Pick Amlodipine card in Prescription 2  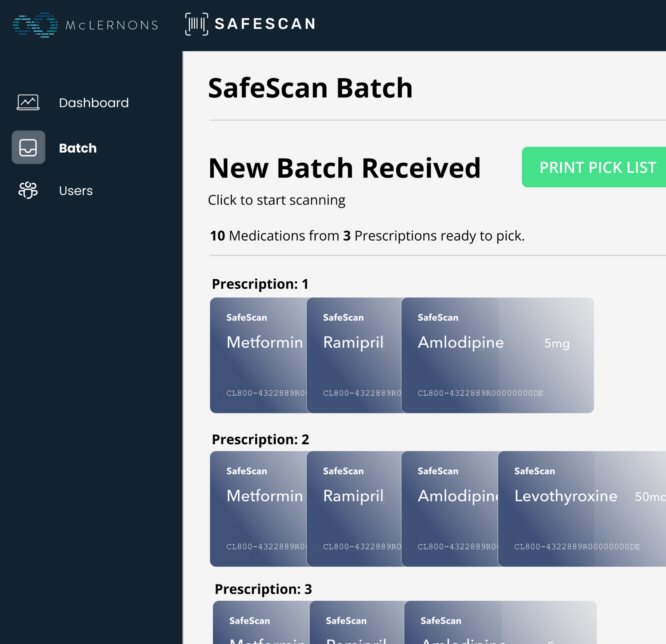coord(450,508)
